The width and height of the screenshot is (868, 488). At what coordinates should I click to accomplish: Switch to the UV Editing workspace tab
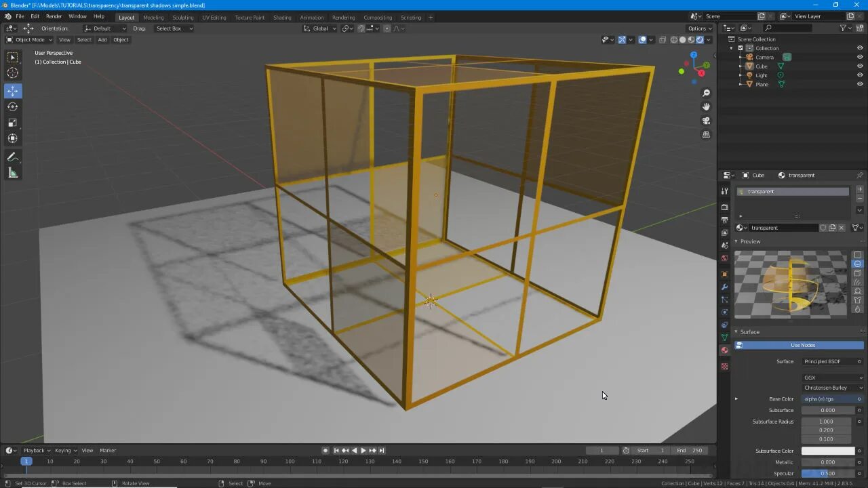click(x=214, y=18)
